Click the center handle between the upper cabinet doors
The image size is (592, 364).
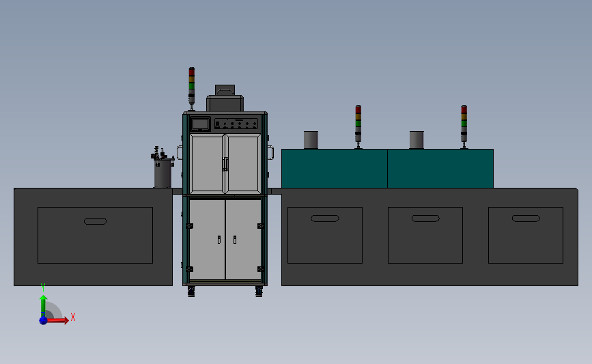[225, 165]
